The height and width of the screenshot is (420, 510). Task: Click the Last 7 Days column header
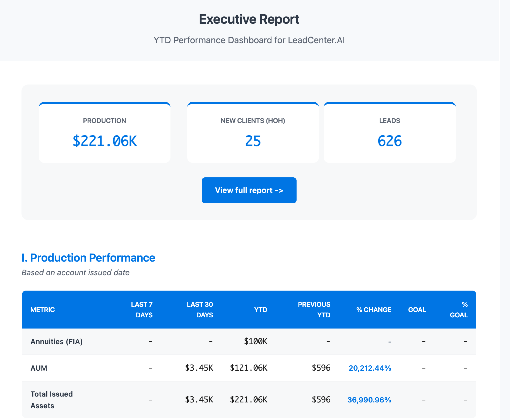142,310
